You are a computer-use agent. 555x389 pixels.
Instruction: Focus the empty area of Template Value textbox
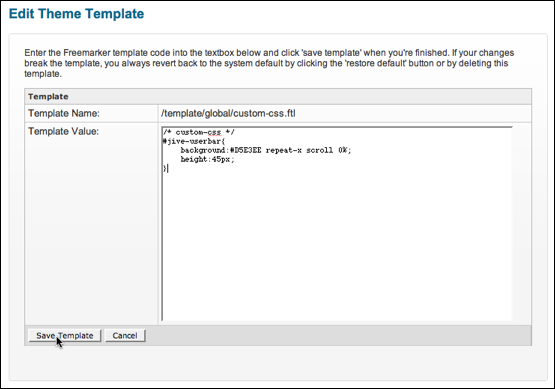coord(336,248)
